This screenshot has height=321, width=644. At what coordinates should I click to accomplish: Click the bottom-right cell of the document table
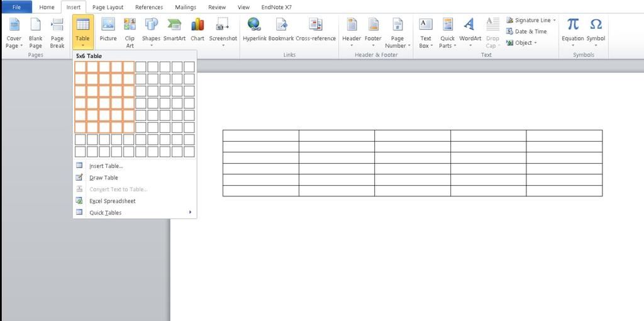564,191
